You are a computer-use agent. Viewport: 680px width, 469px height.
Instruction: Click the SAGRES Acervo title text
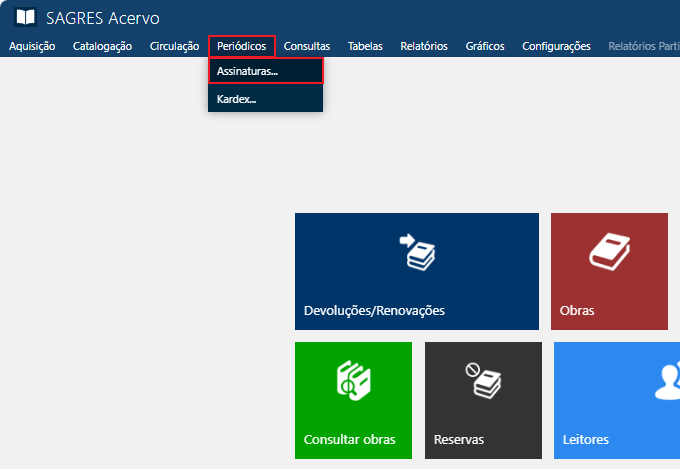pyautogui.click(x=102, y=18)
